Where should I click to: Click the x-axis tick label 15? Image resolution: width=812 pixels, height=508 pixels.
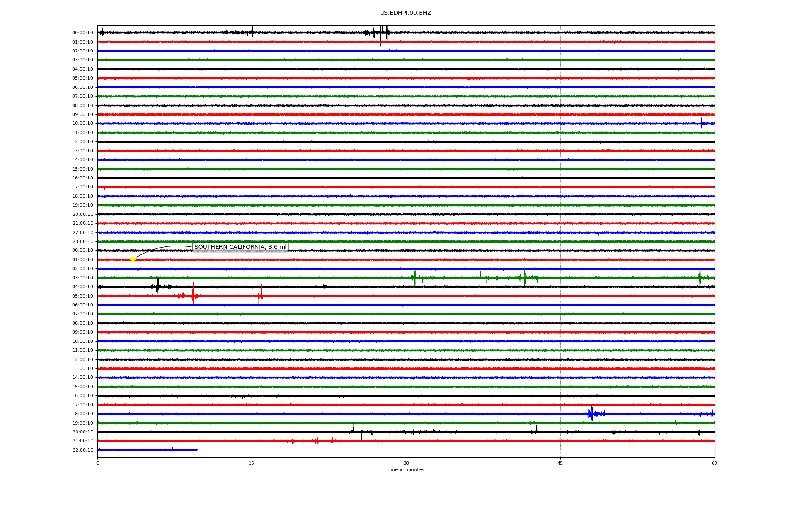[x=252, y=463]
